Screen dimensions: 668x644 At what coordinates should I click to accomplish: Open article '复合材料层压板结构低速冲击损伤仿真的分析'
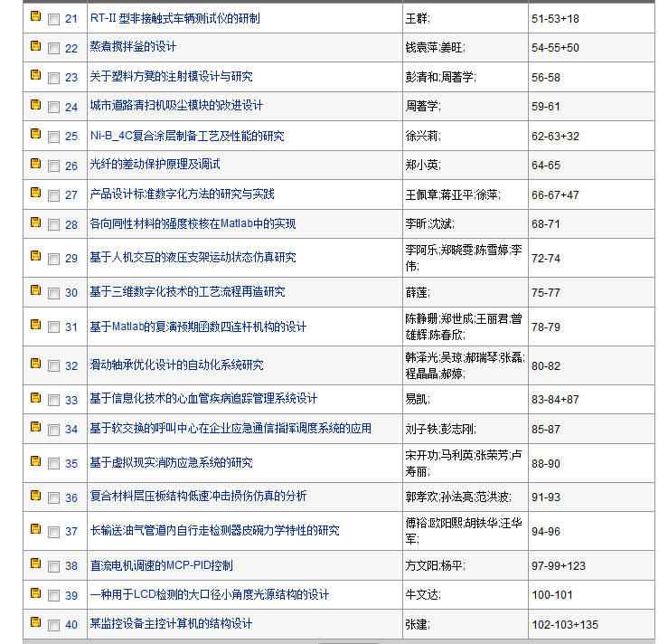coord(198,496)
